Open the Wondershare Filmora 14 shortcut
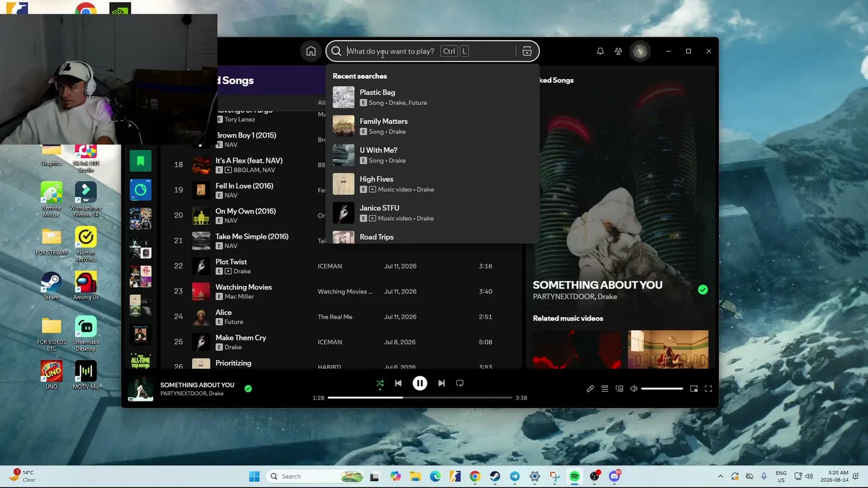Image resolution: width=868 pixels, height=488 pixels. 85,199
